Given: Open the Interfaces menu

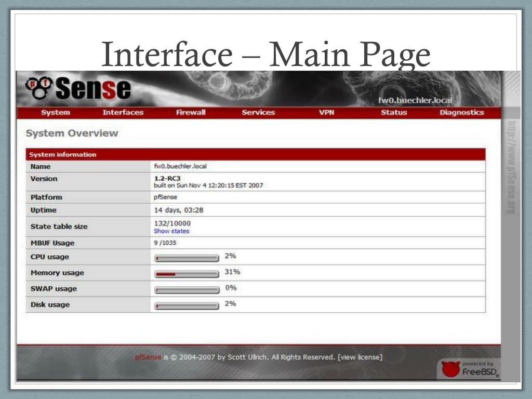Looking at the screenshot, I should click(123, 112).
